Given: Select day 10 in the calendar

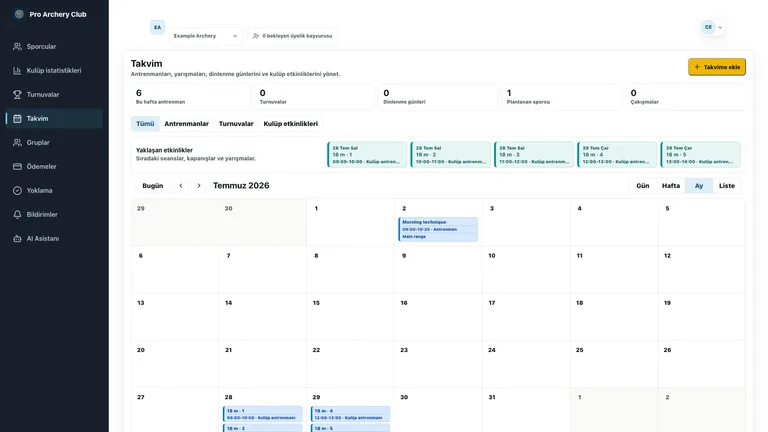Looking at the screenshot, I should [x=526, y=269].
